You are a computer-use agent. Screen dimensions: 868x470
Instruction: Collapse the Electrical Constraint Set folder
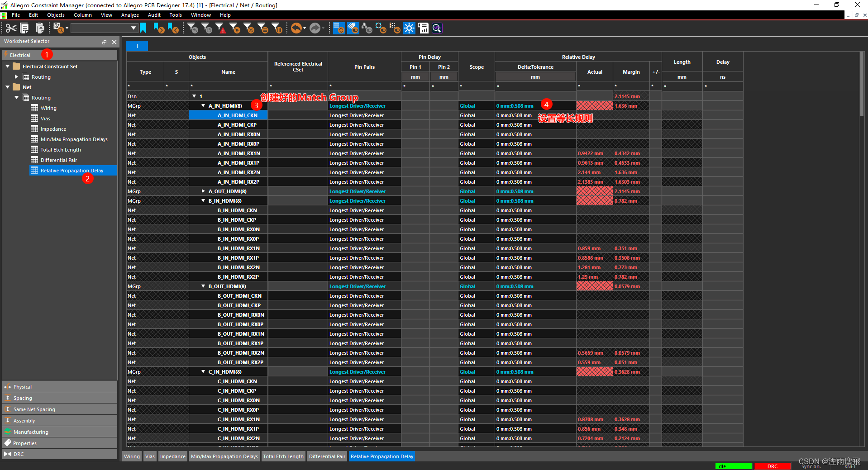pyautogui.click(x=8, y=66)
